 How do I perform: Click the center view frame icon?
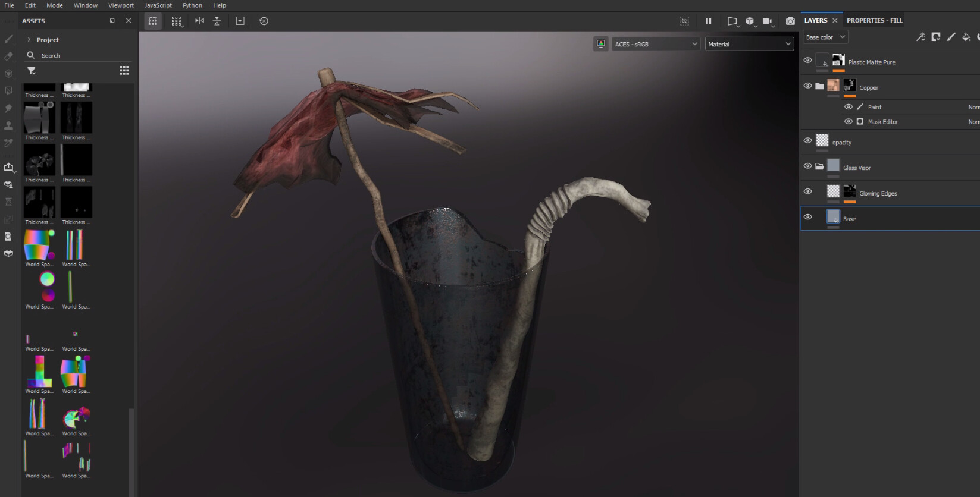[240, 21]
